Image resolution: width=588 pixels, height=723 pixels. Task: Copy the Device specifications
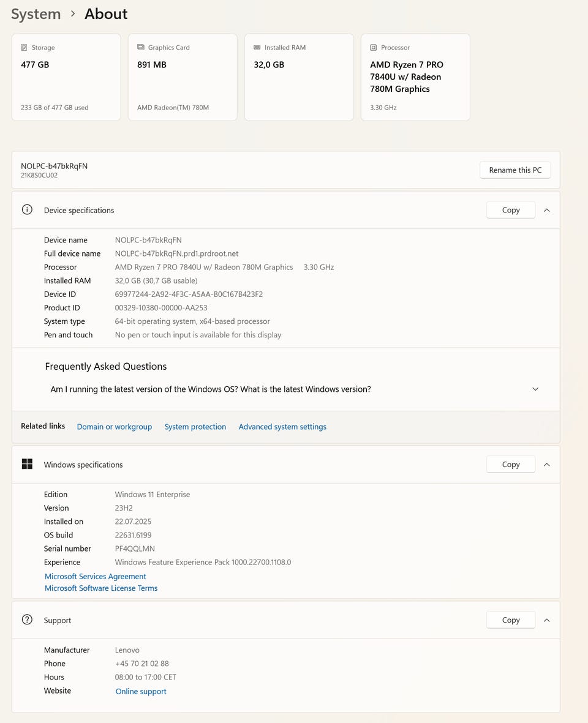pyautogui.click(x=511, y=210)
